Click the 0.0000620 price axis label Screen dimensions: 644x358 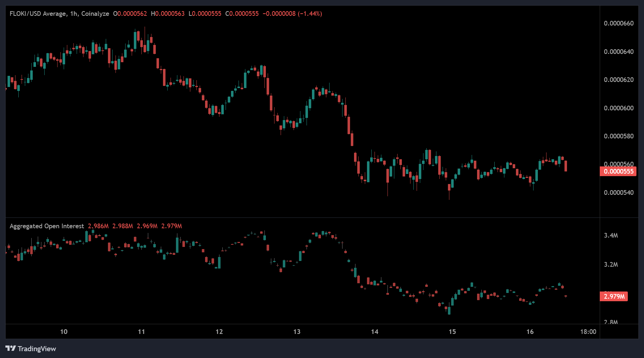click(x=618, y=80)
